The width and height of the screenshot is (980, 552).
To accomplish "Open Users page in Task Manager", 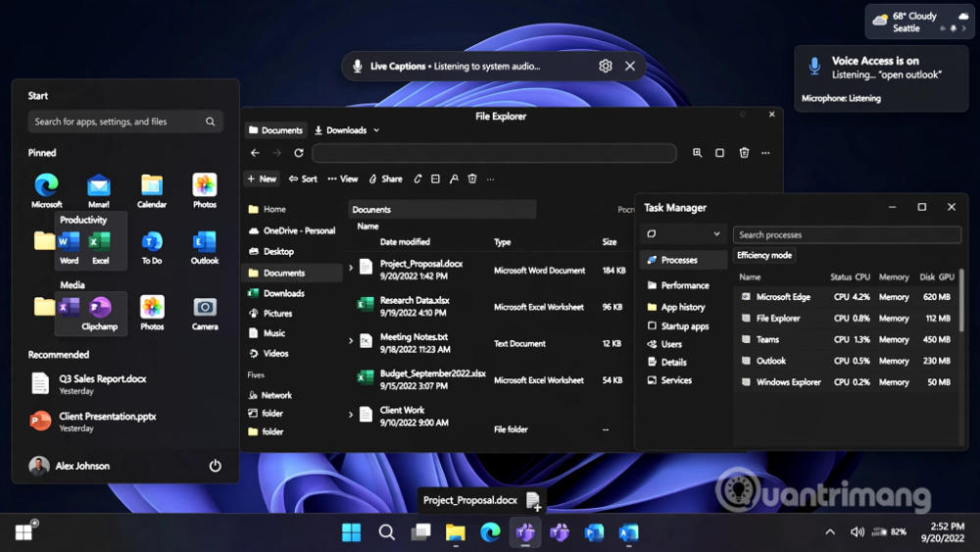I will (664, 344).
